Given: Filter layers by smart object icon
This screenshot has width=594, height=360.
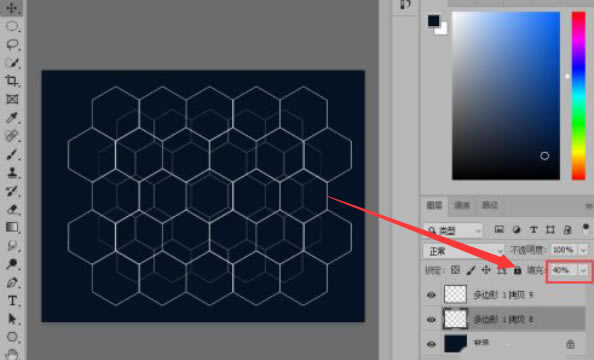Looking at the screenshot, I should coord(567,230).
